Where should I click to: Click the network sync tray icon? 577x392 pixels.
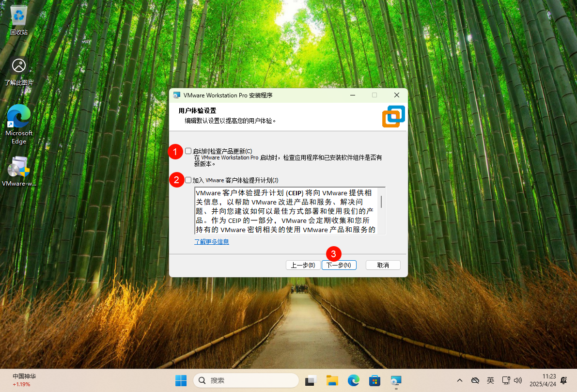475,380
